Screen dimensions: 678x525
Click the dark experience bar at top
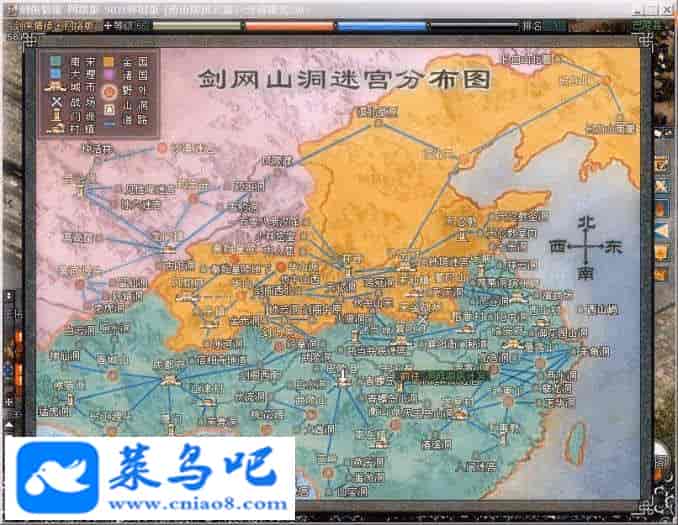tap(474, 26)
